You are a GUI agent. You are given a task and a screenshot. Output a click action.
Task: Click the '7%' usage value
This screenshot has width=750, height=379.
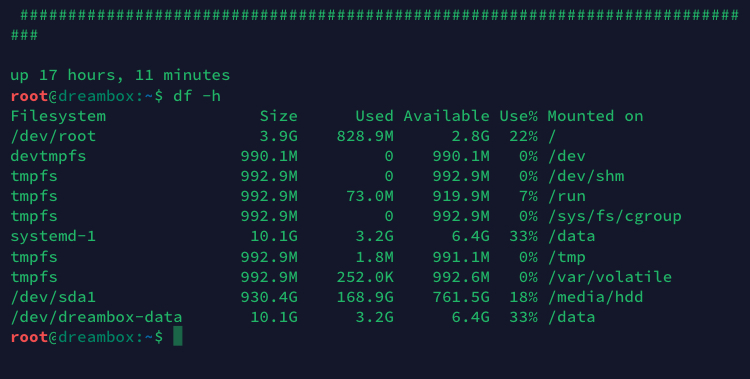click(x=528, y=197)
